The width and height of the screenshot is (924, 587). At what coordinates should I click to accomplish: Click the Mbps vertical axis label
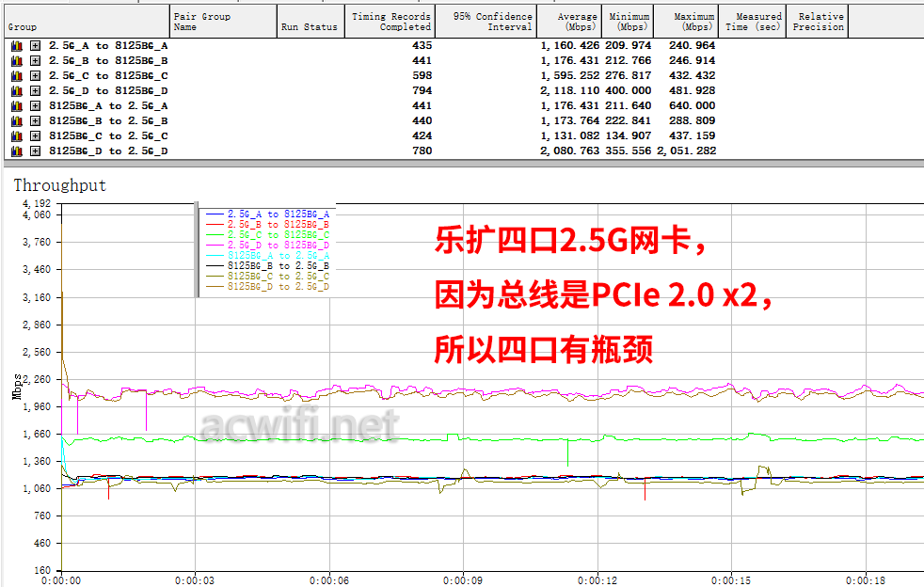coord(17,387)
